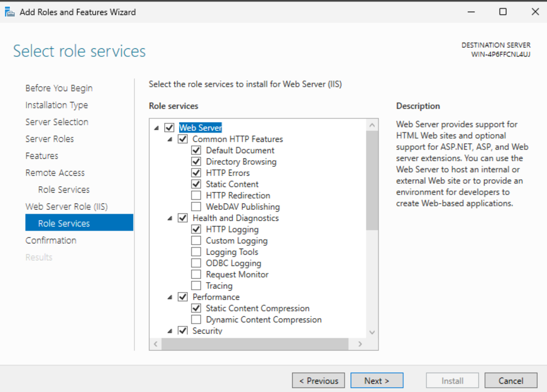Click the vertical scrollbar up arrow

[372, 125]
